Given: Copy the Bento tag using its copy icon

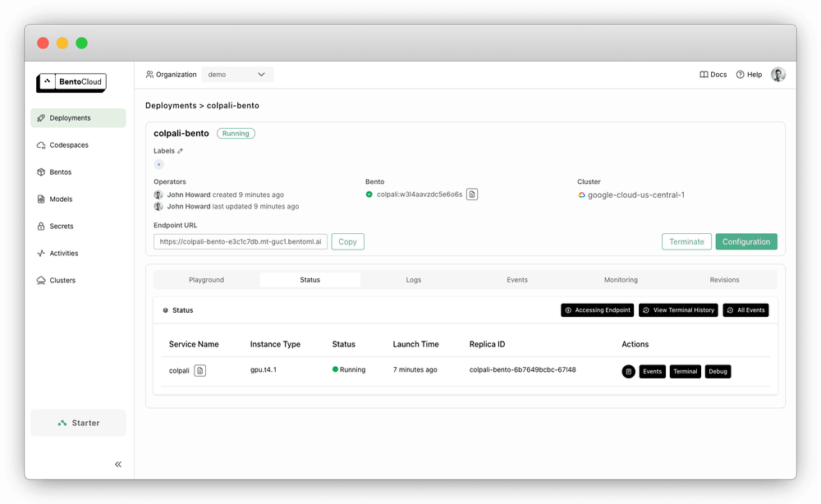Looking at the screenshot, I should pos(472,194).
